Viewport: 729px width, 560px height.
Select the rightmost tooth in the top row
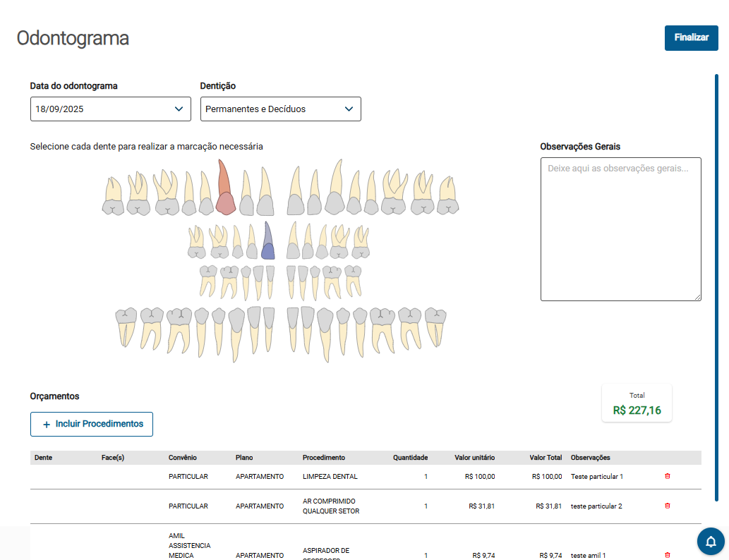(447, 197)
